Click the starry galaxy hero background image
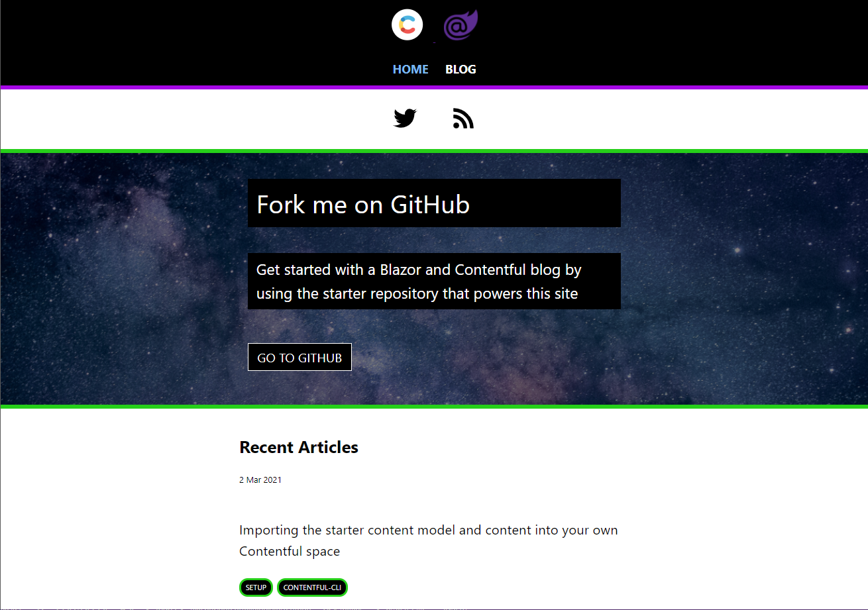Screen dimensions: 868x610 point(729,278)
